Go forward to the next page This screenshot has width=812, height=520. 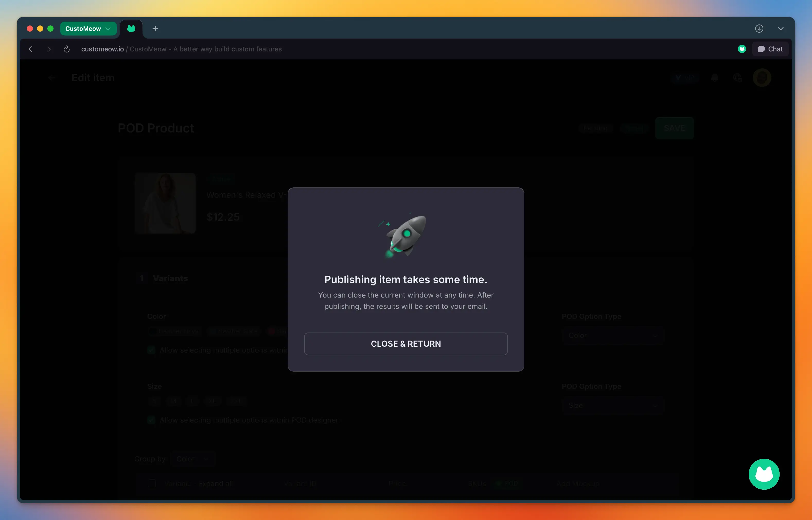click(x=49, y=49)
